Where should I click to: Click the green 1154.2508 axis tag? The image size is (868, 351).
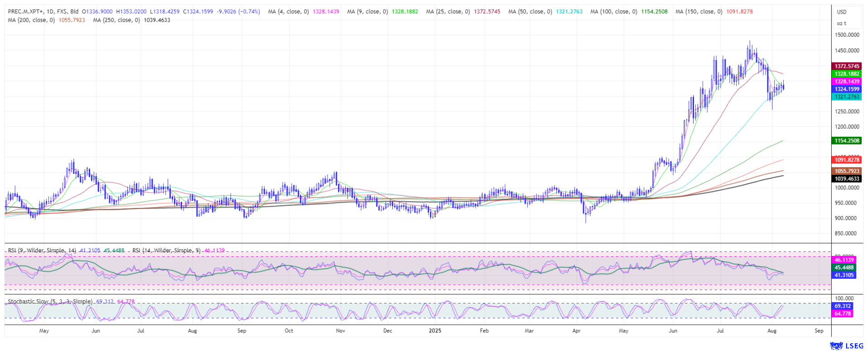pyautogui.click(x=847, y=141)
